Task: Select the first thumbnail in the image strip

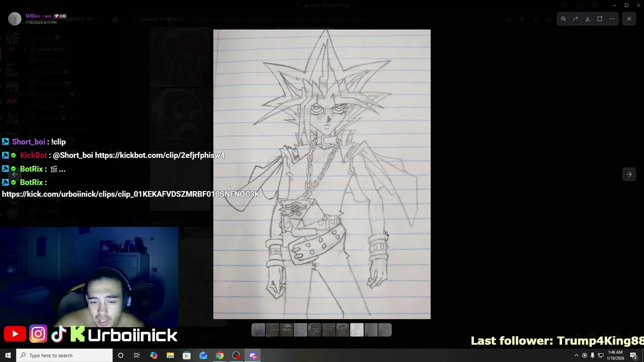Action: 258,330
